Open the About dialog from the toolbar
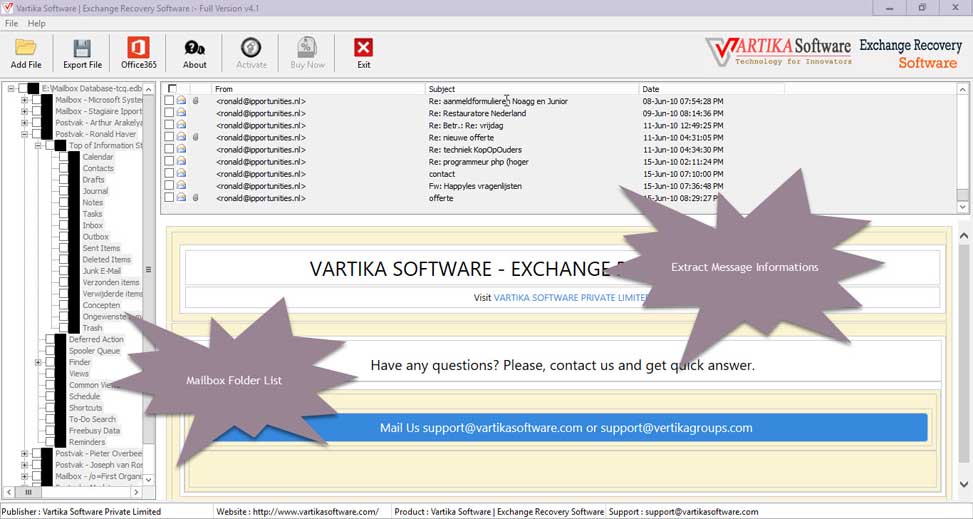973x519 pixels. (194, 53)
